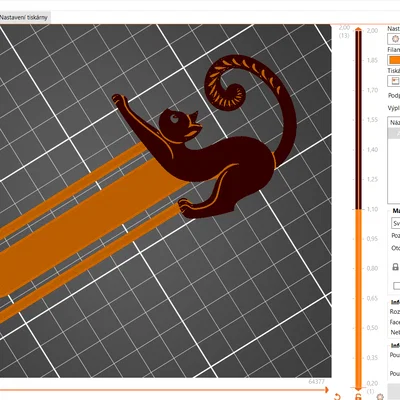400x400 pixels.
Task: Open the orange filament color swatch
Action: (x=394, y=60)
